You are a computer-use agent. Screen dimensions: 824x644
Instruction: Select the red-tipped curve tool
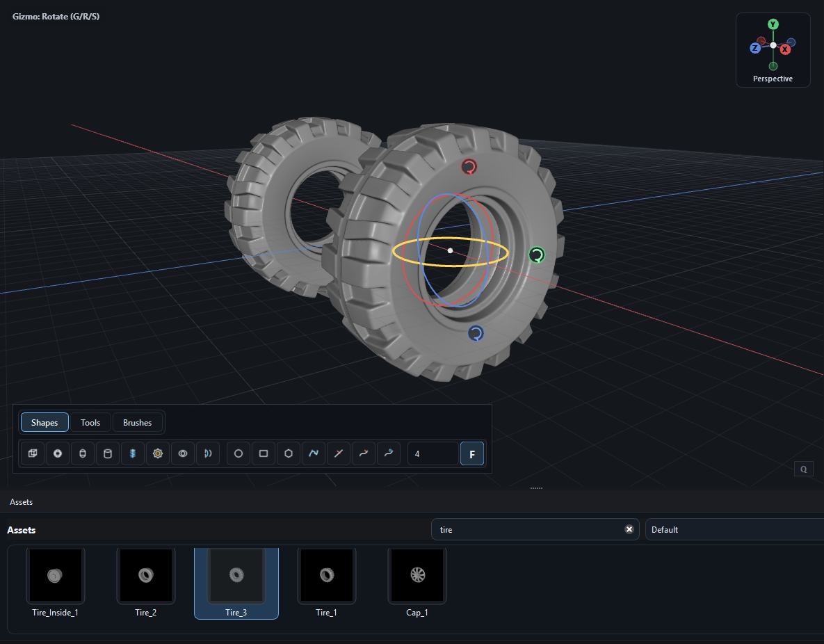point(364,453)
